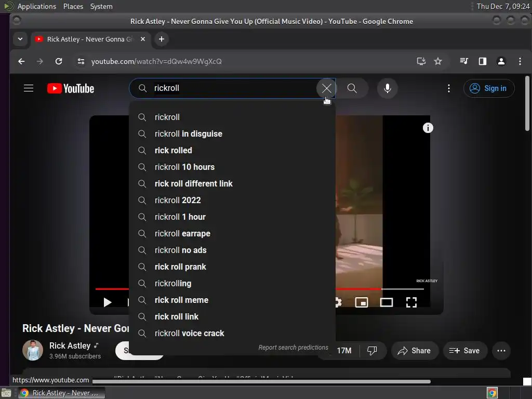Image resolution: width=532 pixels, height=399 pixels.
Task: Choose 'rickroll earrape' suggestion
Action: pyautogui.click(x=232, y=233)
